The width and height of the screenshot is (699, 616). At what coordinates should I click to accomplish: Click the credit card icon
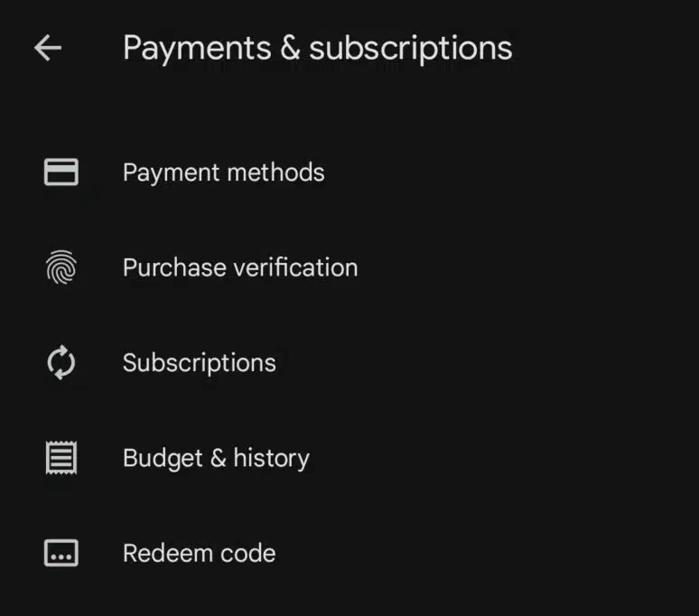(61, 172)
